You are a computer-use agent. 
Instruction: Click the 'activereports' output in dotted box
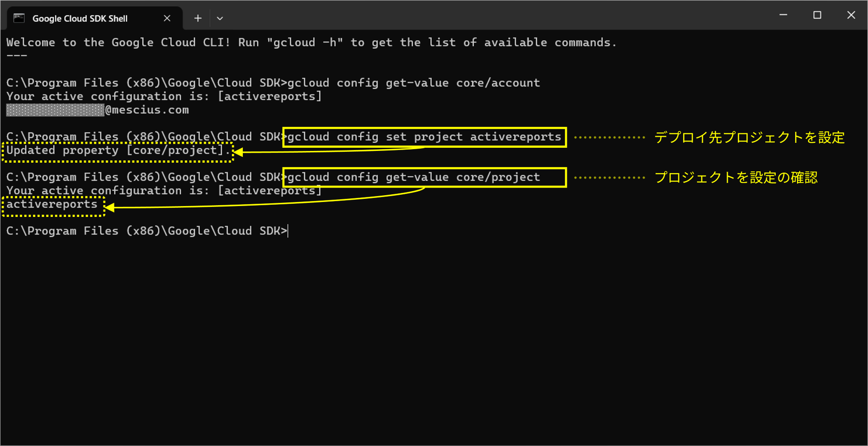point(52,204)
